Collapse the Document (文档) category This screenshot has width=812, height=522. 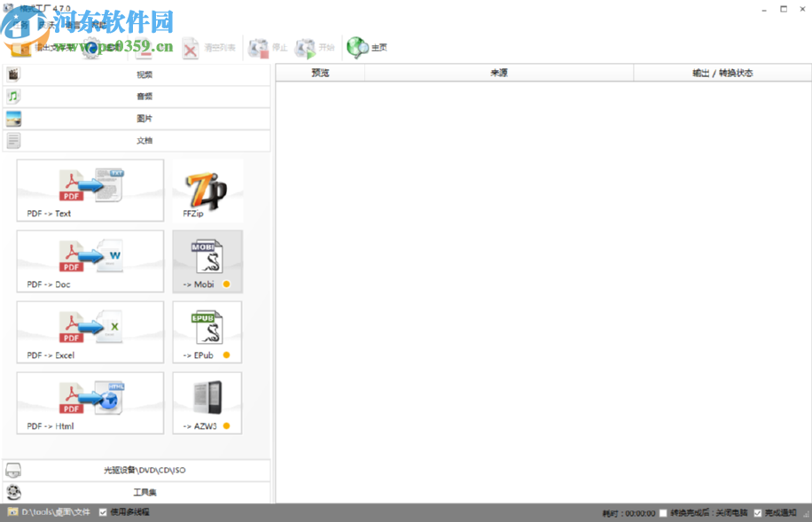137,140
